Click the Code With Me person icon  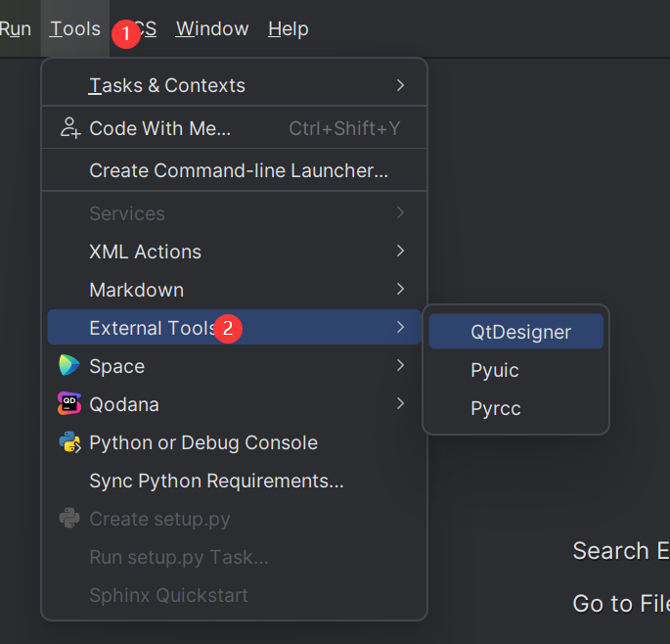(x=69, y=127)
